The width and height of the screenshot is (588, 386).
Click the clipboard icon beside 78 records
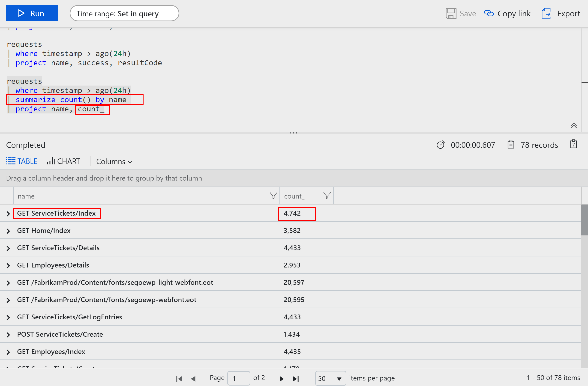pyautogui.click(x=511, y=144)
